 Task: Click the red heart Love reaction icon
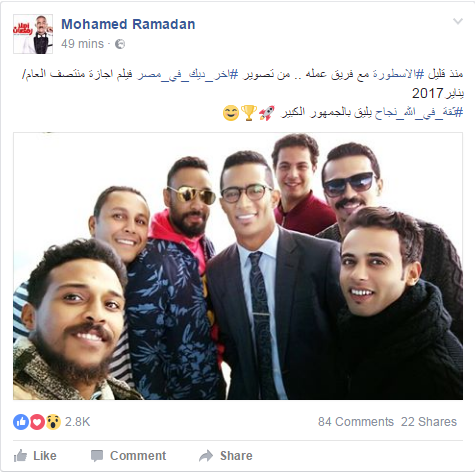click(37, 422)
